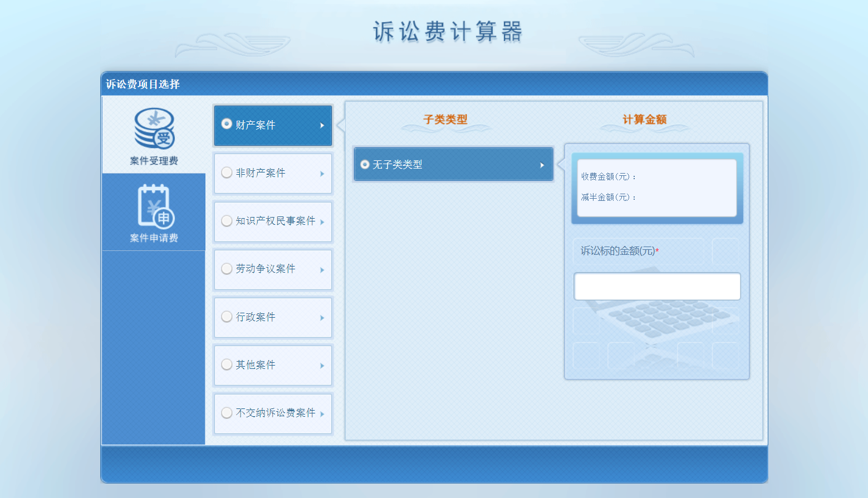This screenshot has height=498, width=868.
Task: Select the 非财产案件 radio button
Action: [x=227, y=172]
